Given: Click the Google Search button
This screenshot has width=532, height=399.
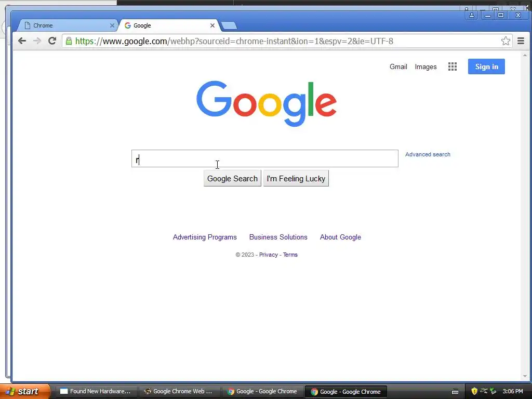Looking at the screenshot, I should (x=232, y=179).
